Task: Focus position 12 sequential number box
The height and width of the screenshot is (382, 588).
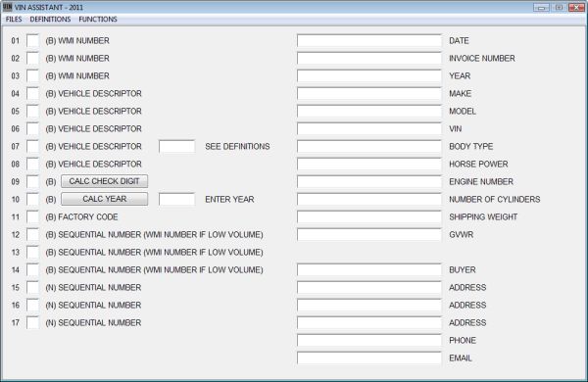Action: click(x=32, y=234)
